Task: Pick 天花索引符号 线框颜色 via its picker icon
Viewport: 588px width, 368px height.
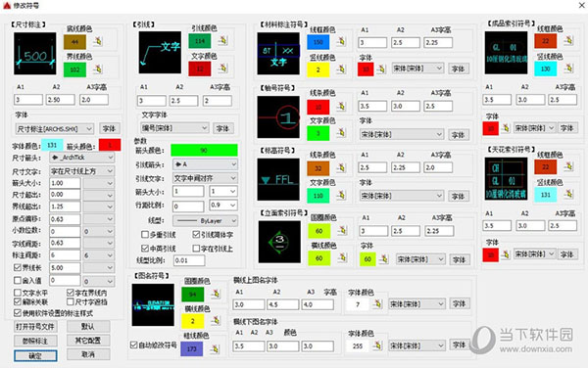Action: tap(568, 166)
